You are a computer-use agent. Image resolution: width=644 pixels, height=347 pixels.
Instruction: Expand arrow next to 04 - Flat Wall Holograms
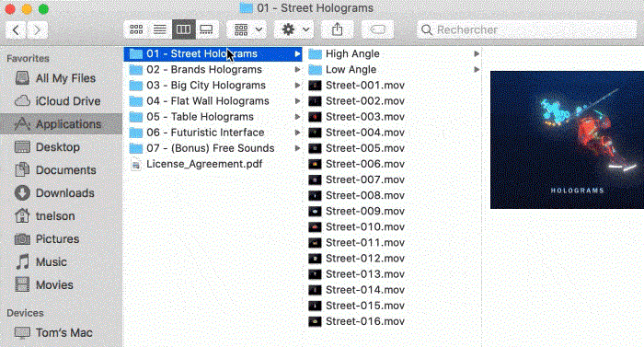297,101
